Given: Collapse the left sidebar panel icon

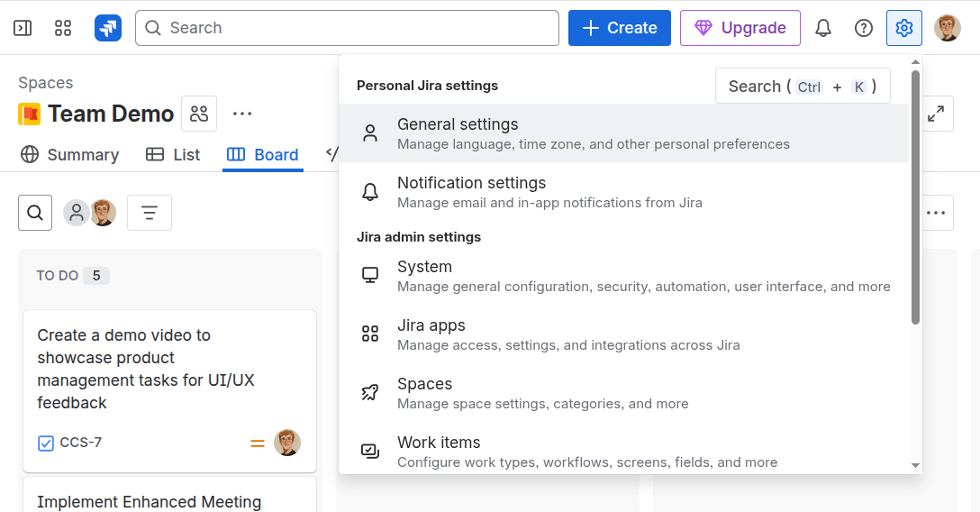Looking at the screenshot, I should click(23, 28).
